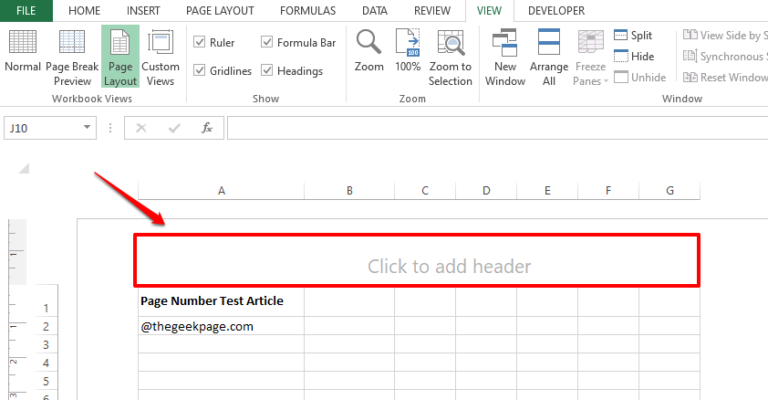This screenshot has width=768, height=400.
Task: Click the formula bar expand dots handle
Action: 110,128
